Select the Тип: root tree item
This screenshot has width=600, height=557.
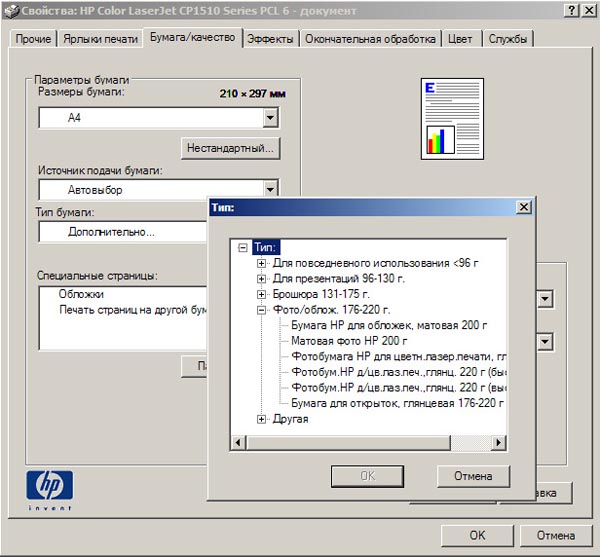tap(266, 248)
